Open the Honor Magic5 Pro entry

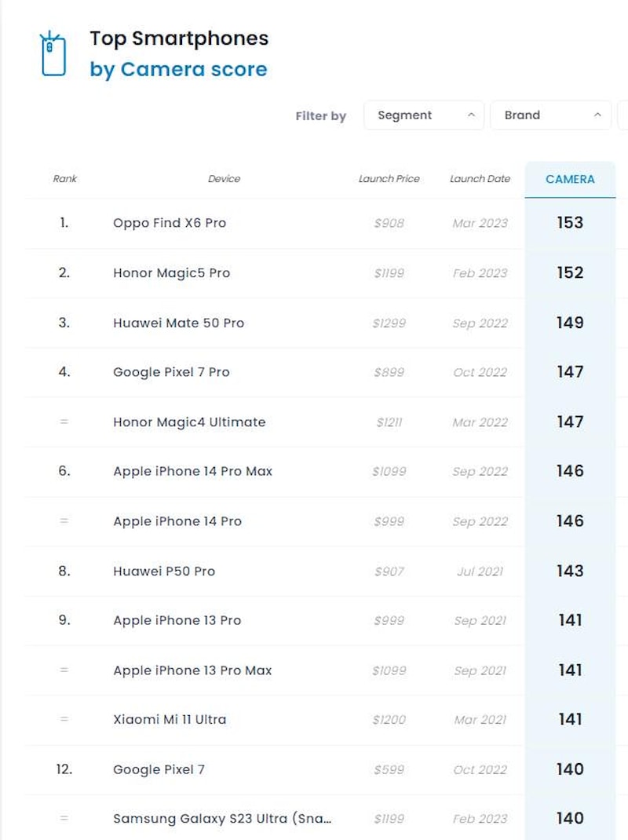pos(172,273)
